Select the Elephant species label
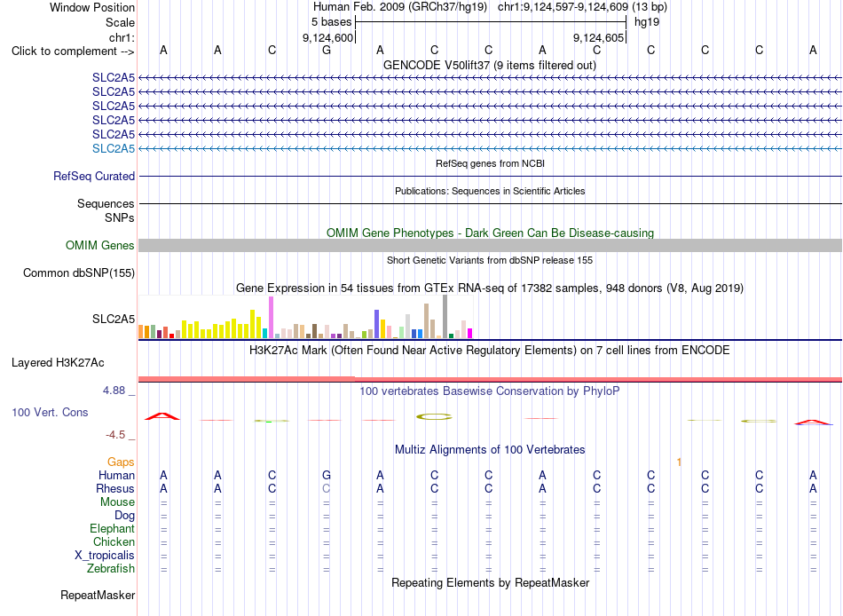This screenshot has height=616, width=843. (x=112, y=528)
